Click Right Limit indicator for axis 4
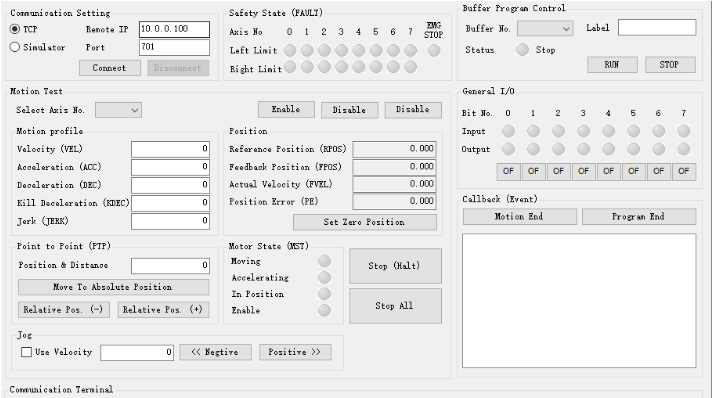726x398 pixels. pos(359,68)
